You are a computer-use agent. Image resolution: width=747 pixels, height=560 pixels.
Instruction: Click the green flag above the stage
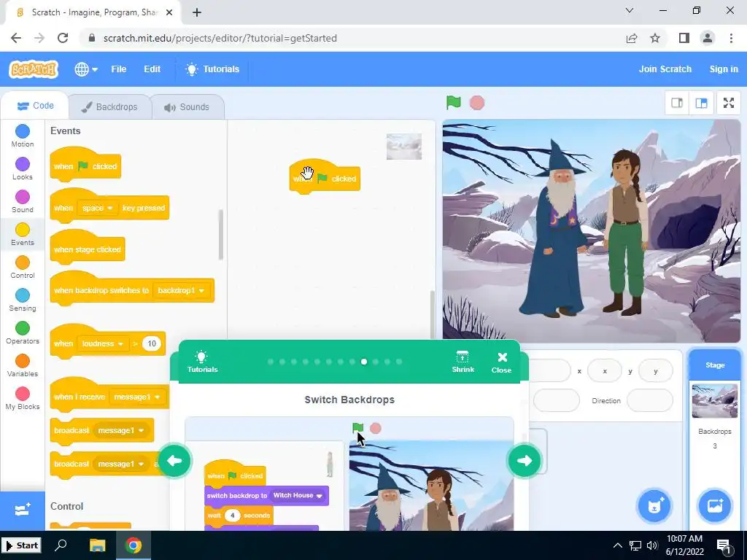pos(454,102)
